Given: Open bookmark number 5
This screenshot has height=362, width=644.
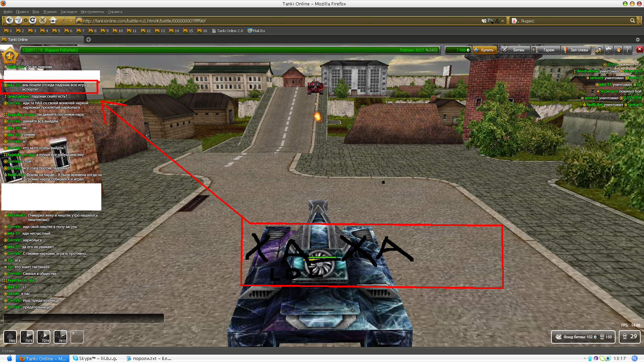Looking at the screenshot, I should [x=56, y=31].
